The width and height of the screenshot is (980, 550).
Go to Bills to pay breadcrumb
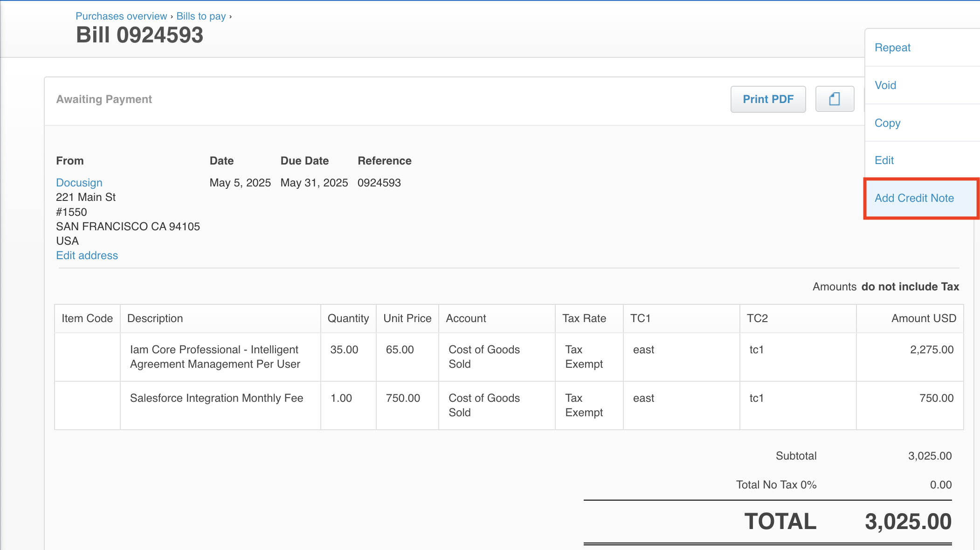[x=201, y=16]
